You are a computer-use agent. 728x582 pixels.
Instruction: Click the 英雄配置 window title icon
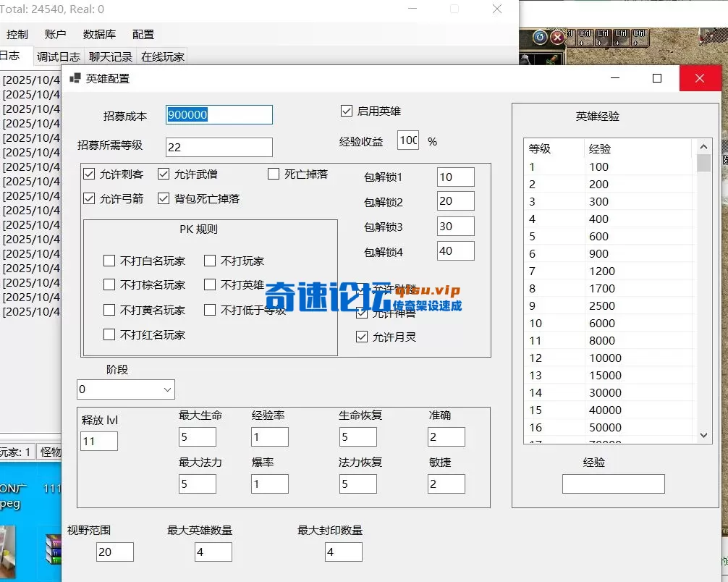point(75,78)
